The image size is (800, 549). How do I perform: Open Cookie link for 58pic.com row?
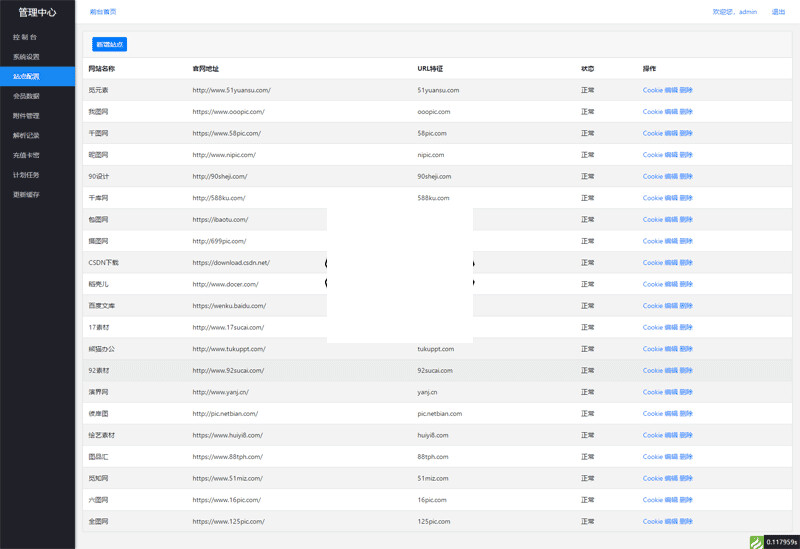pos(653,133)
